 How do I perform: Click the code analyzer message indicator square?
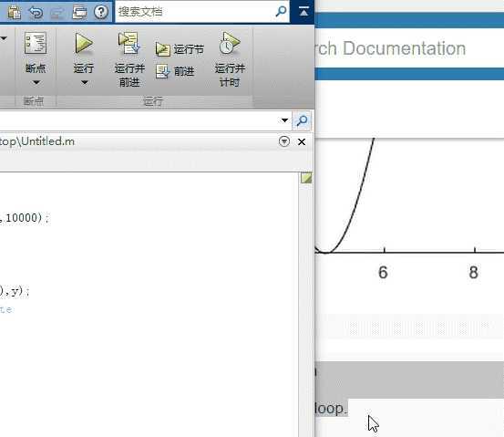306,178
